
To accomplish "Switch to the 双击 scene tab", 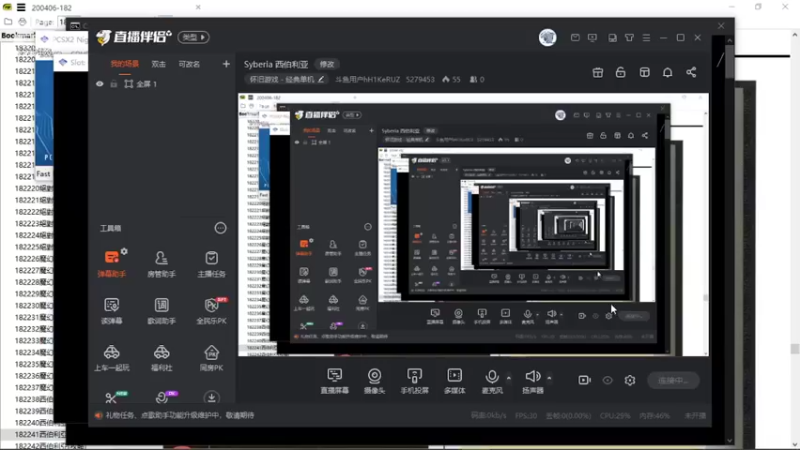I will [x=159, y=64].
